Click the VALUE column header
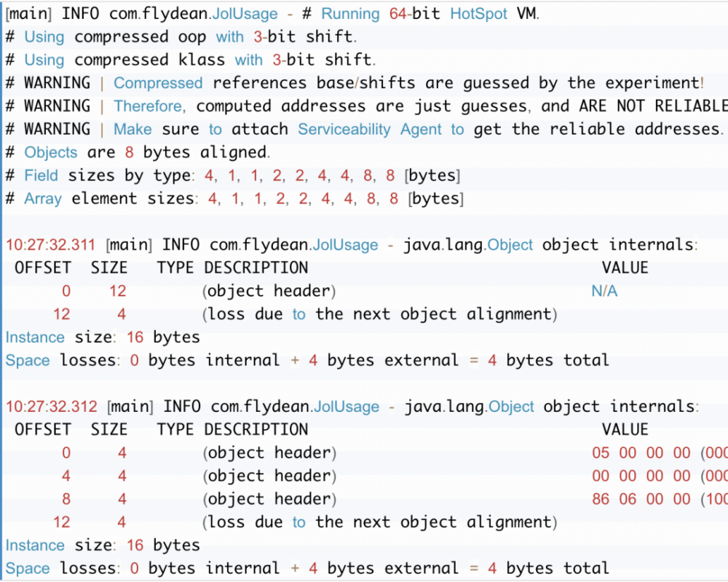This screenshot has width=728, height=582. [x=627, y=268]
